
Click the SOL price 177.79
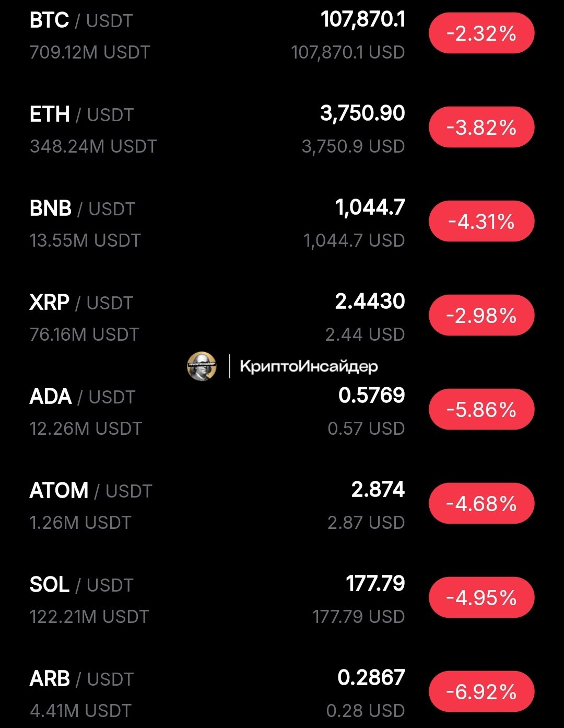pos(375,584)
